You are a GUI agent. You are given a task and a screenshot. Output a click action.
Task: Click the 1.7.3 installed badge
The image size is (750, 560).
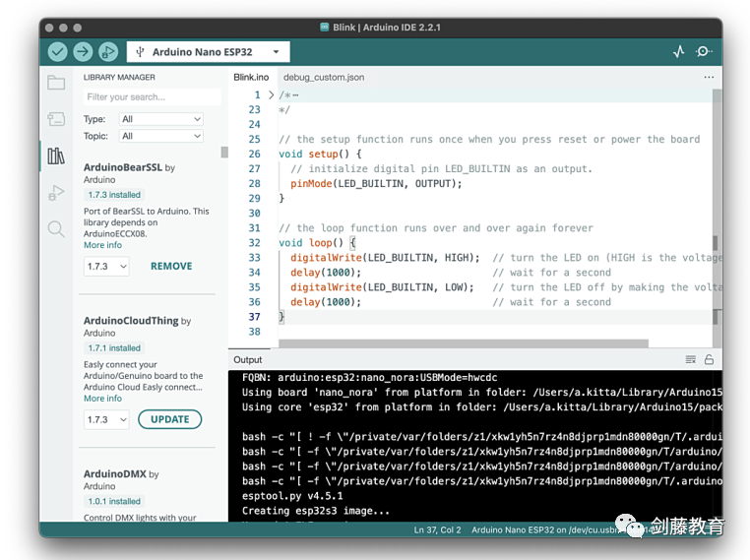tap(114, 195)
